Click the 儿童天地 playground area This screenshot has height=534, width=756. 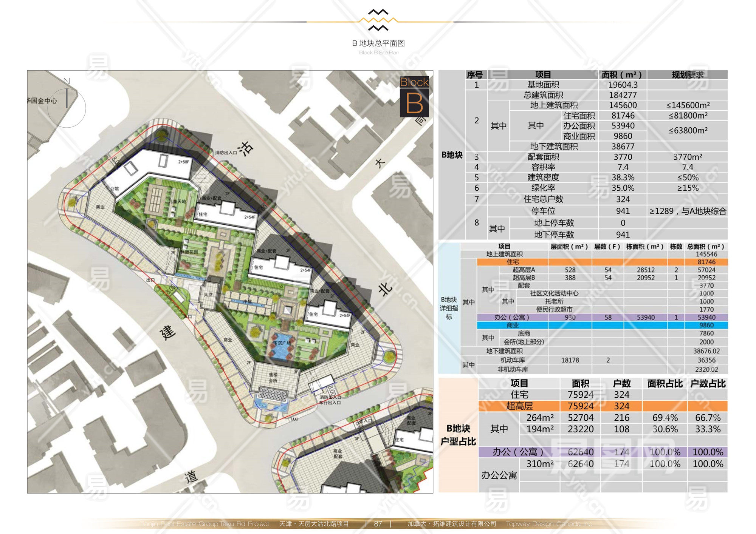tap(178, 202)
